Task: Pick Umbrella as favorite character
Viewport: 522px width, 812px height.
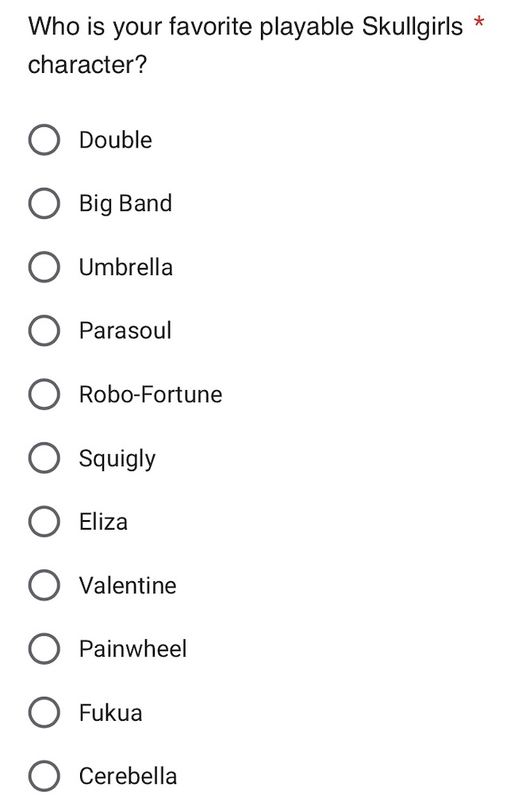Action: click(44, 267)
